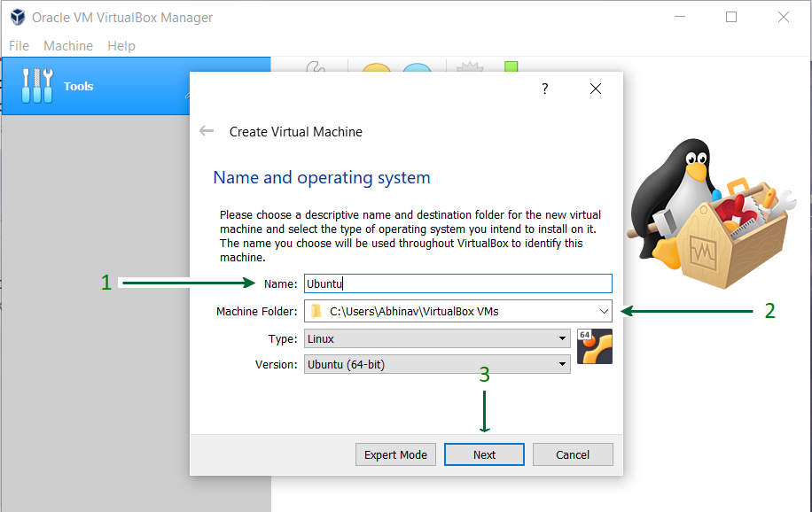Click the 'Version:' label

pyautogui.click(x=277, y=364)
